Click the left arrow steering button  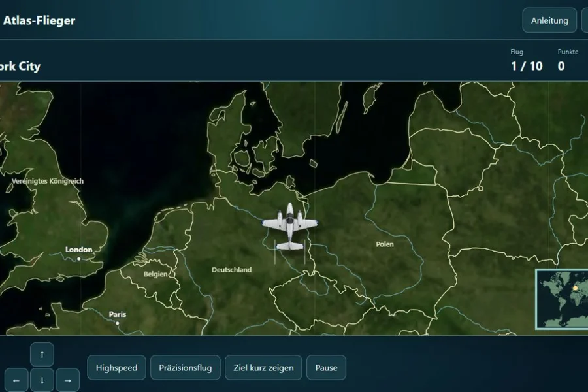16,380
